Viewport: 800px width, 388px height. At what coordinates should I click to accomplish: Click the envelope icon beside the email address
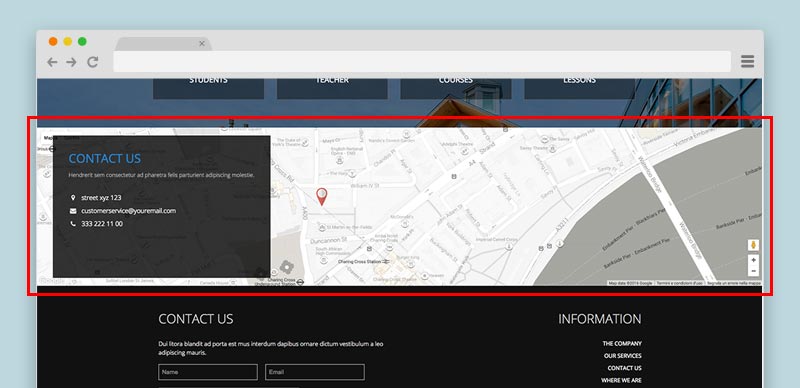click(x=73, y=211)
